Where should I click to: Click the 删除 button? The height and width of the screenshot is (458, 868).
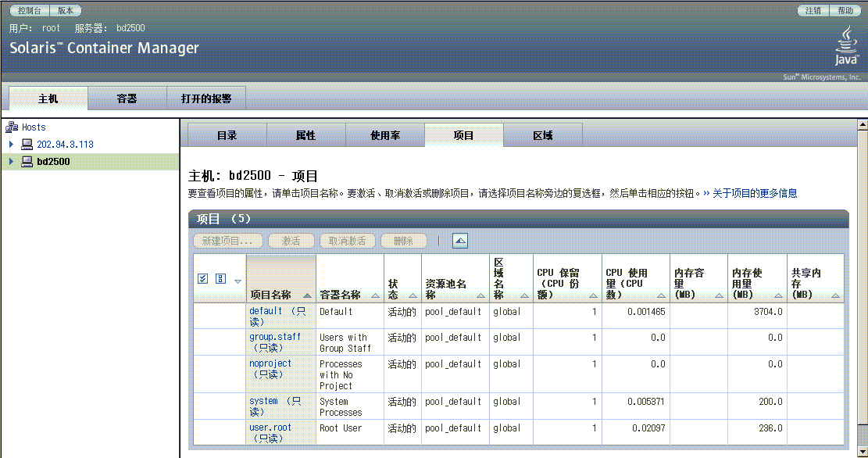(x=404, y=241)
